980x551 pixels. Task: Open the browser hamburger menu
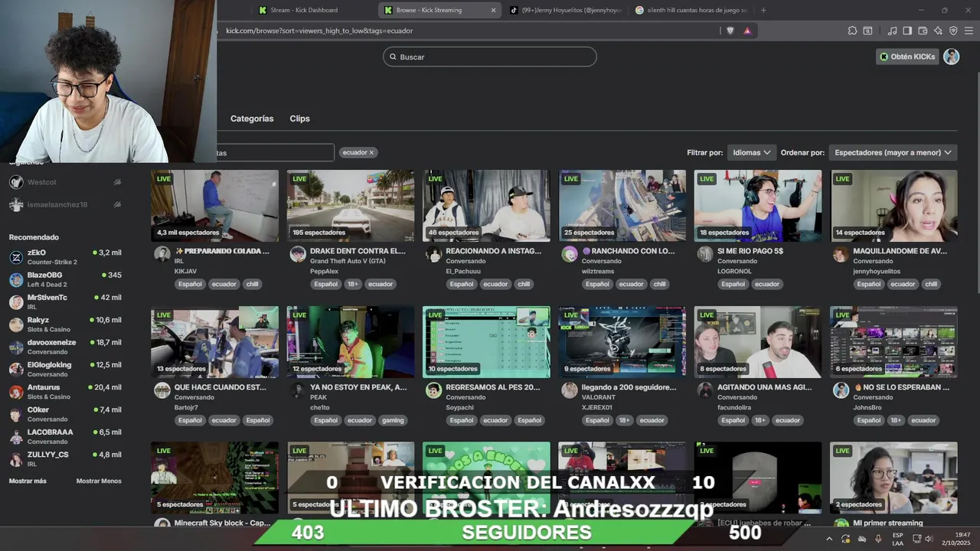969,31
